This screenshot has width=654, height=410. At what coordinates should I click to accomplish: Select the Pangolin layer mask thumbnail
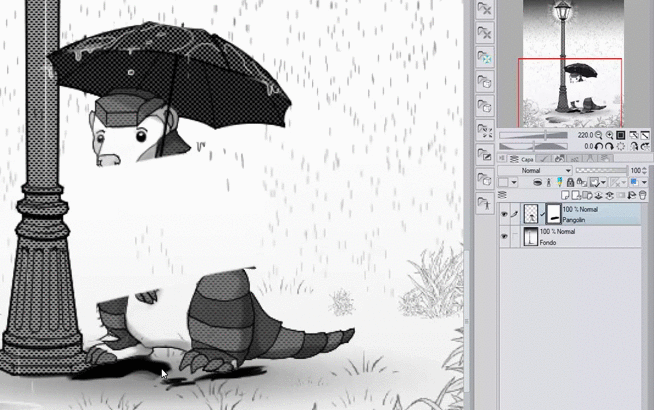coord(554,214)
